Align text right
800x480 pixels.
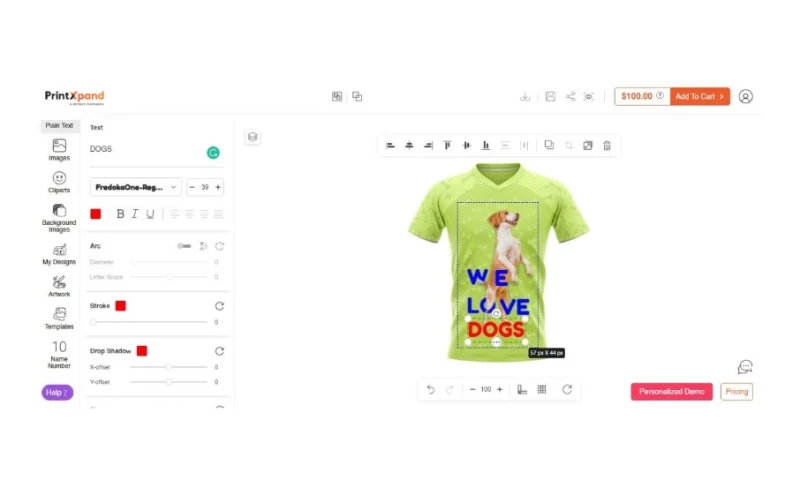[204, 214]
